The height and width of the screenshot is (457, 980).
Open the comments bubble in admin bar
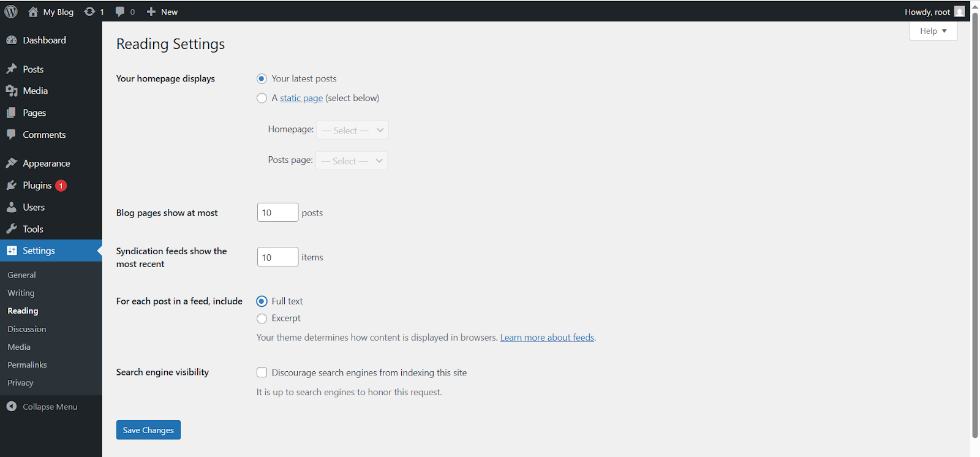[x=119, y=12]
